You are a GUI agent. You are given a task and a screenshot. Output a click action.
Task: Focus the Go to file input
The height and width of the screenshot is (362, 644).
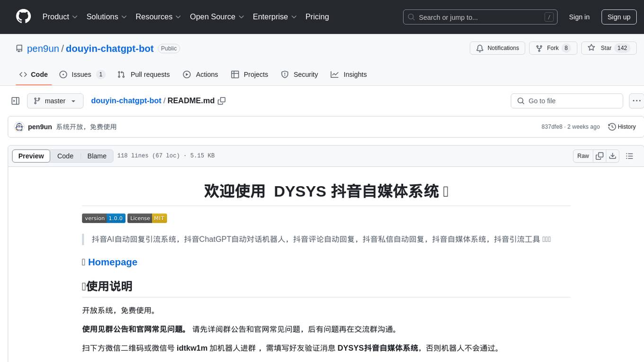567,101
